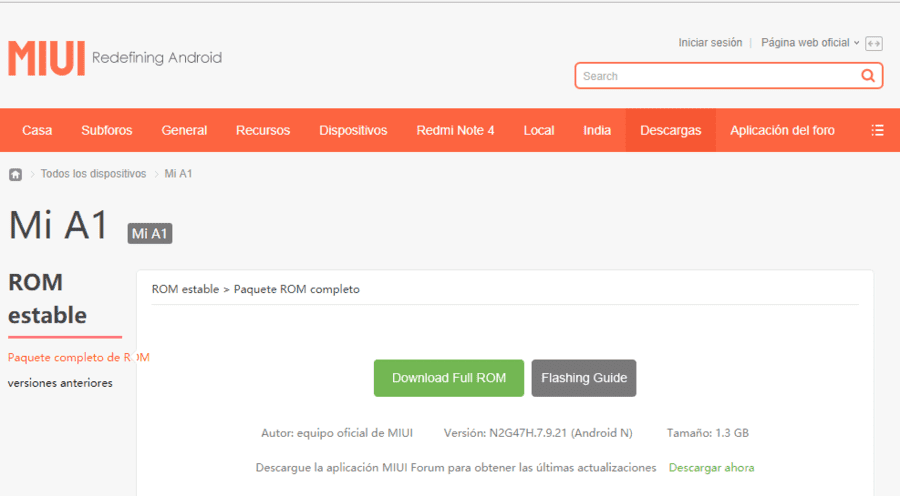Click the search magnifier icon
This screenshot has width=900, height=496.
(868, 76)
